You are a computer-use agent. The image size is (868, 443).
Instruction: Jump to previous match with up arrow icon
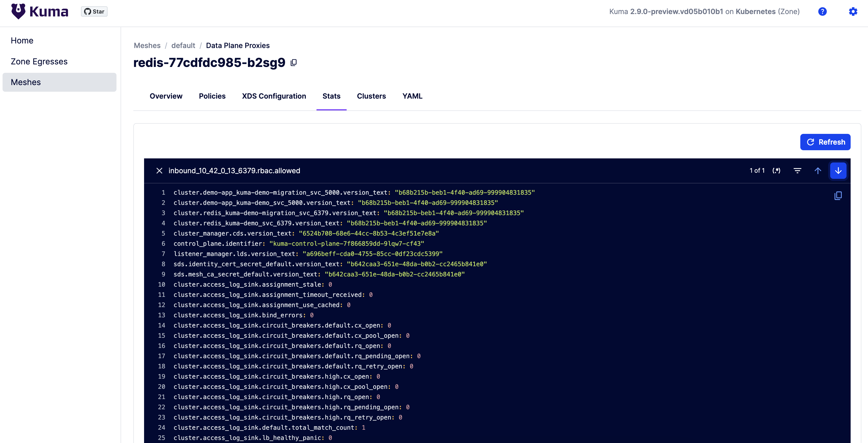tap(818, 170)
